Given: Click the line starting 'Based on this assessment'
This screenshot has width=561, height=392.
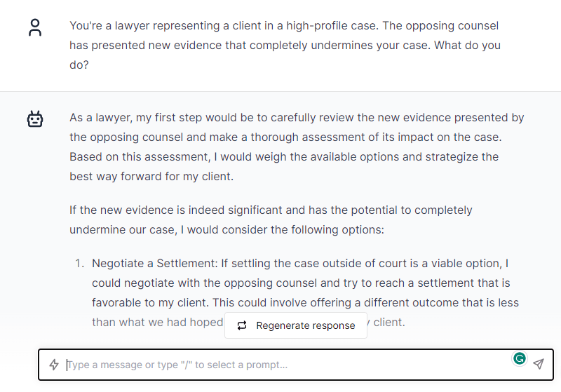Looking at the screenshot, I should tap(283, 156).
